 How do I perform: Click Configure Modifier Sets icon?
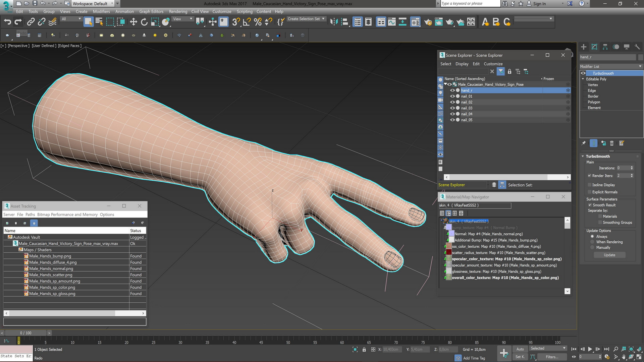(x=622, y=143)
